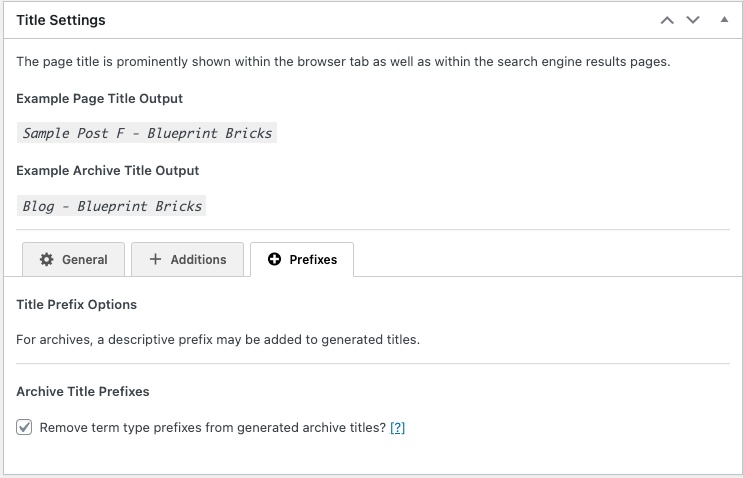
Task: Click the Remove term type prefixes label text
Action: coord(213,428)
